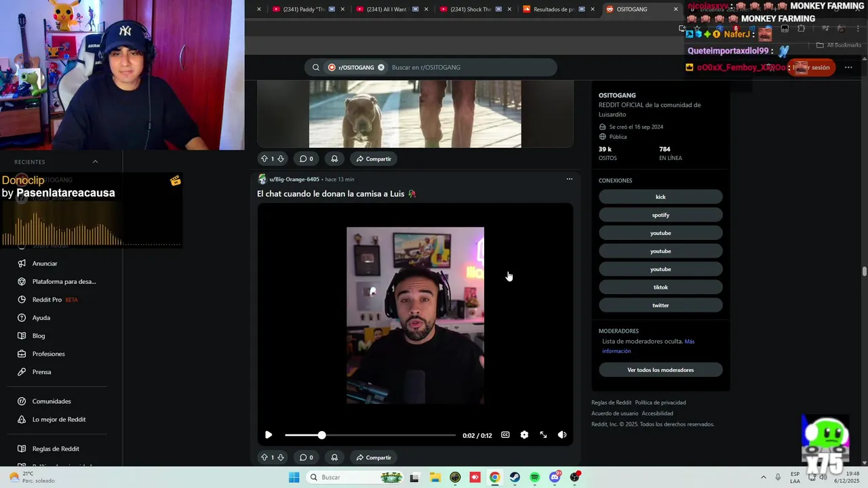Mute the video volume icon

pyautogui.click(x=562, y=435)
